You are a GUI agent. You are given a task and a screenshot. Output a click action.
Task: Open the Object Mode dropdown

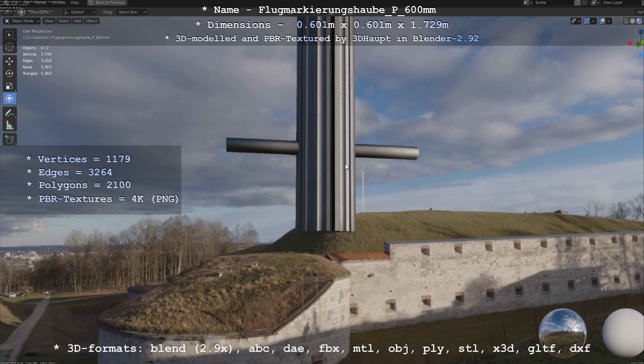tap(22, 21)
